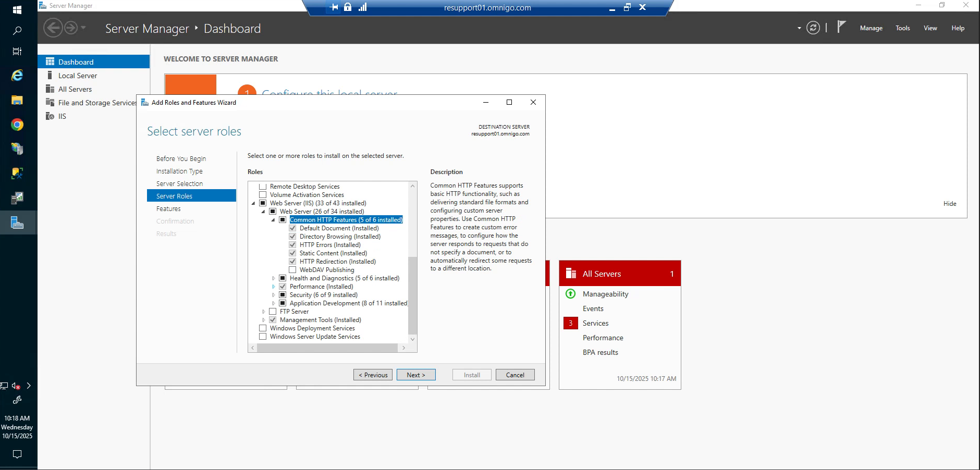The height and width of the screenshot is (470, 980).
Task: Open the Tools menu
Action: [902, 28]
